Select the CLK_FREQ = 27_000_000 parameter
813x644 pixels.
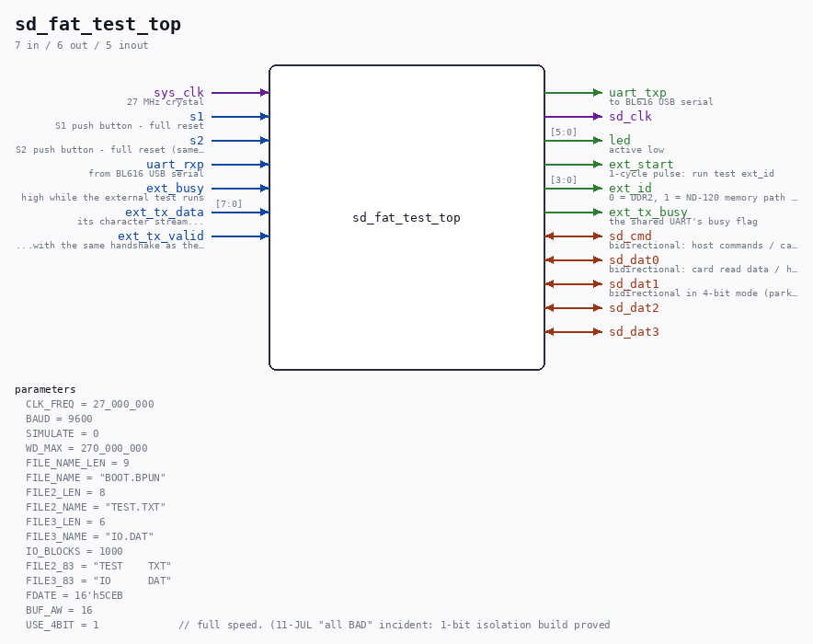(x=90, y=404)
